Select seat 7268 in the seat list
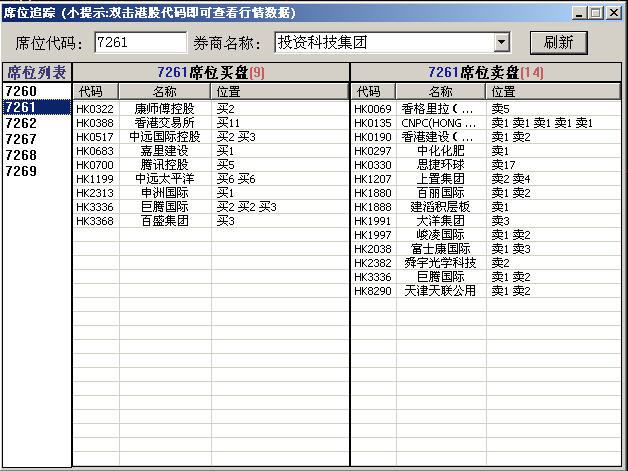Viewport: 628px width, 471px height. (21, 156)
